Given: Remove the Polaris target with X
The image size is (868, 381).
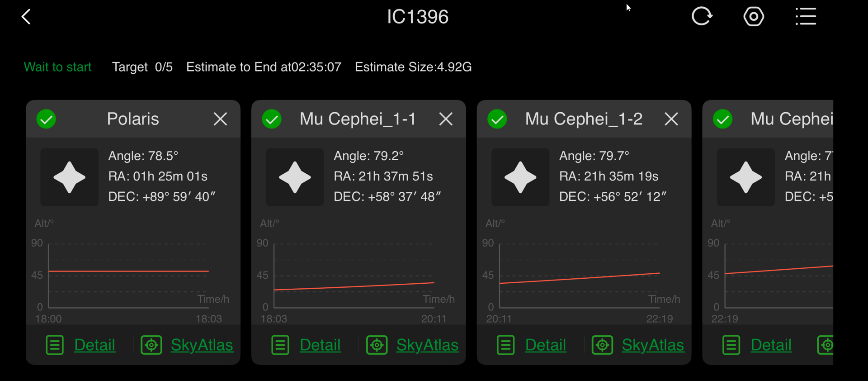Looking at the screenshot, I should (x=220, y=119).
